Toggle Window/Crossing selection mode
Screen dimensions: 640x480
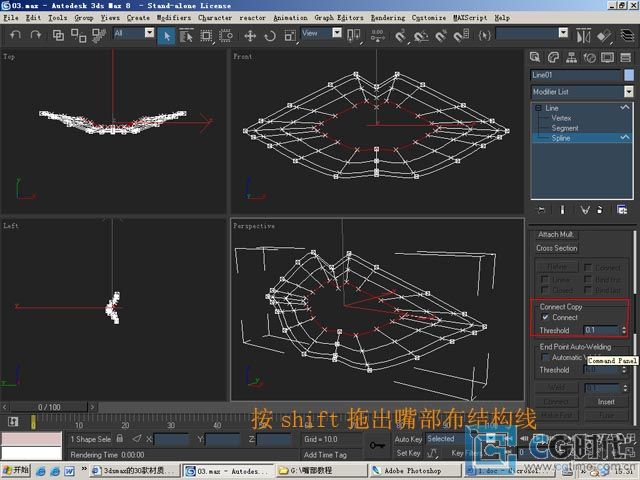tap(226, 36)
